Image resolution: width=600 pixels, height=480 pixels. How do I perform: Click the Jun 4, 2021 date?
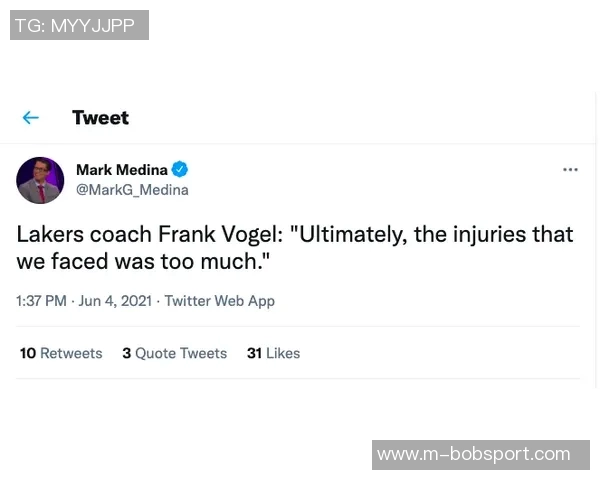115,301
